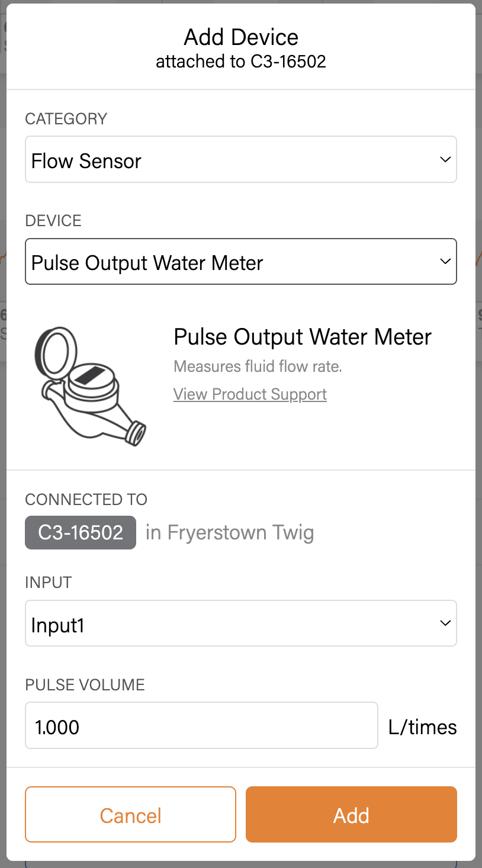482x868 pixels.
Task: Open the View Product Support link
Action: click(250, 394)
